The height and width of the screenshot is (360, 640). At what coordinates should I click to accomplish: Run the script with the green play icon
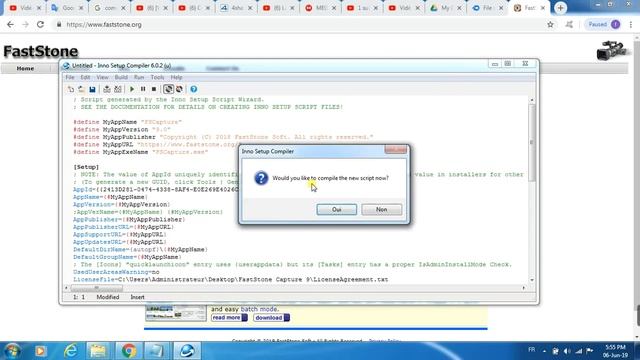(132, 89)
